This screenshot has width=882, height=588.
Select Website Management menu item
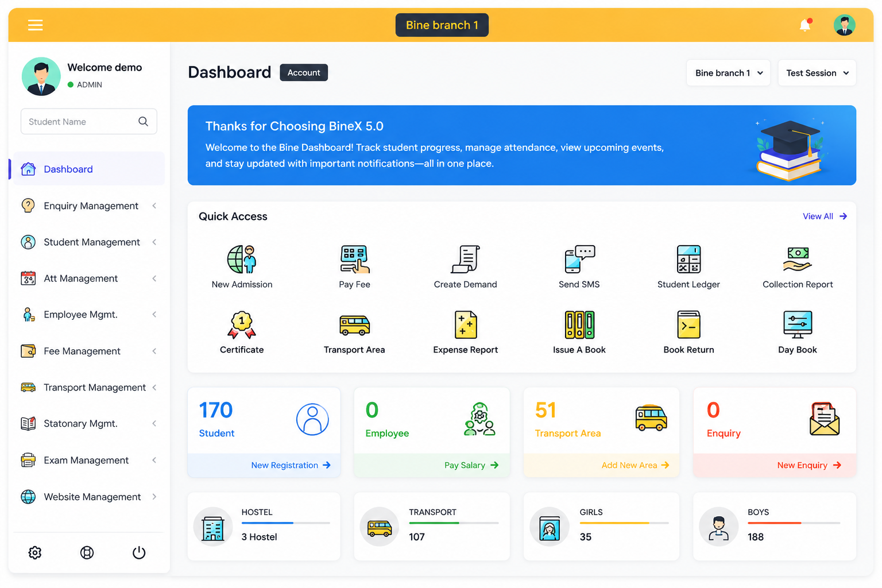[x=87, y=497]
